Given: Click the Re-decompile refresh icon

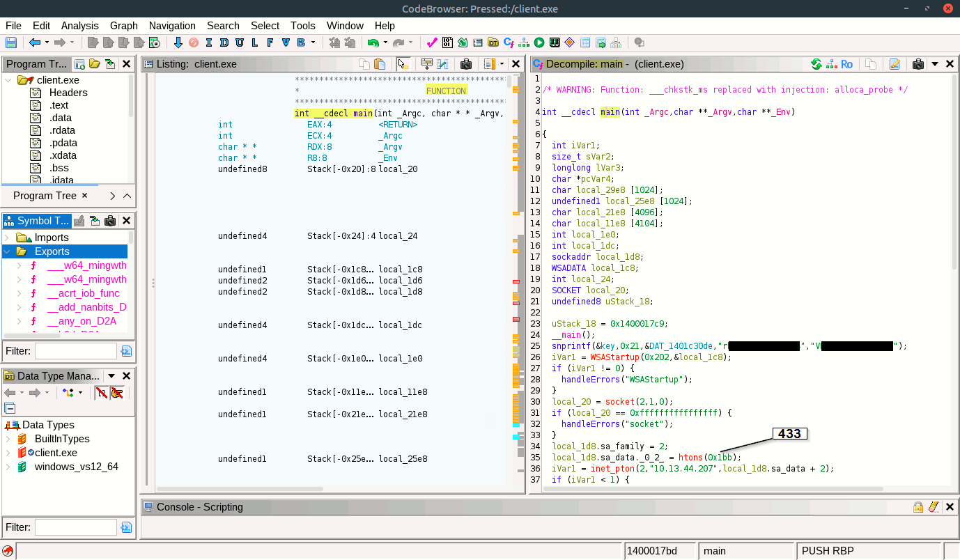Looking at the screenshot, I should click(816, 64).
